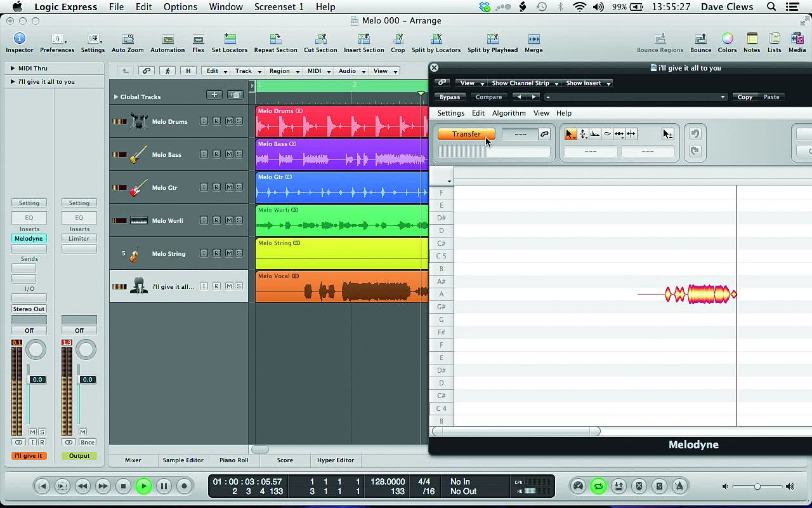
Task: Solo the Melo Bass track
Action: tap(239, 154)
